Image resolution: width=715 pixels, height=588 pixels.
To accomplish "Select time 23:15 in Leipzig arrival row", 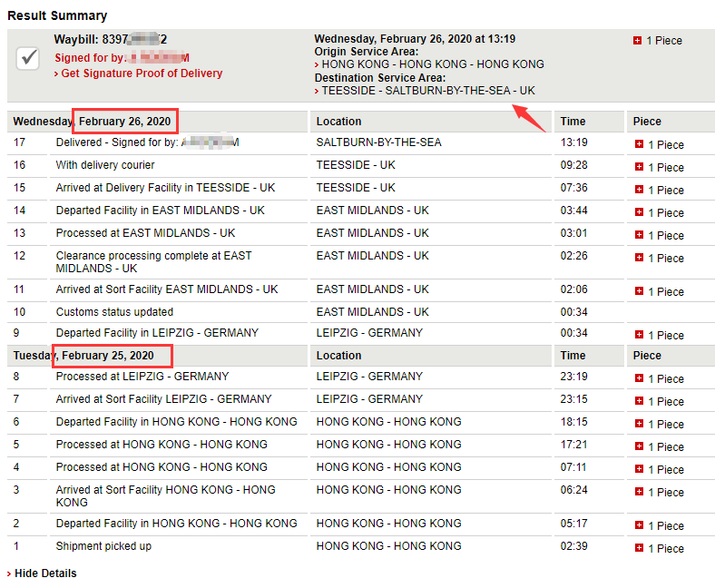I will click(573, 399).
